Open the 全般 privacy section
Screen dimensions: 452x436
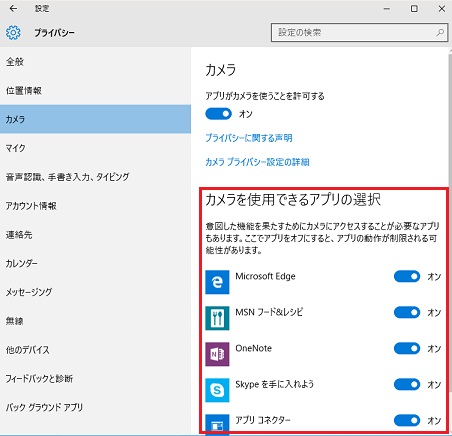pos(95,62)
